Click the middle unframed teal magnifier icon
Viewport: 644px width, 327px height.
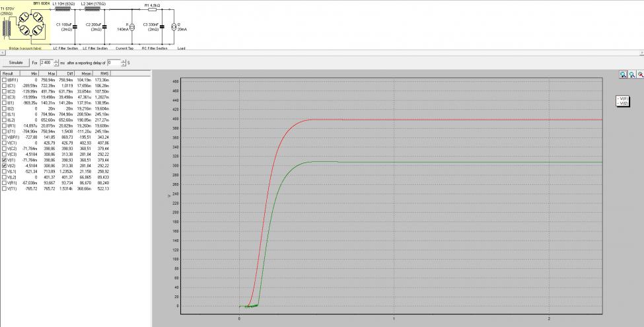(x=632, y=75)
